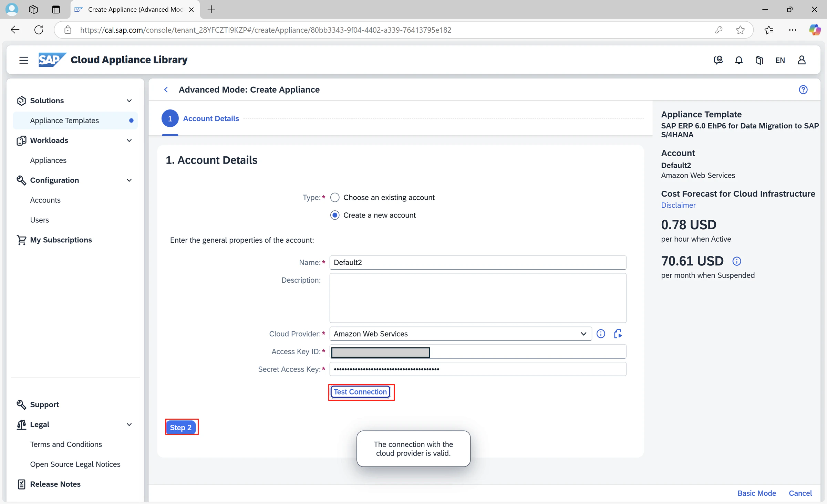
Task: Click the browser back arrow
Action: [15, 30]
